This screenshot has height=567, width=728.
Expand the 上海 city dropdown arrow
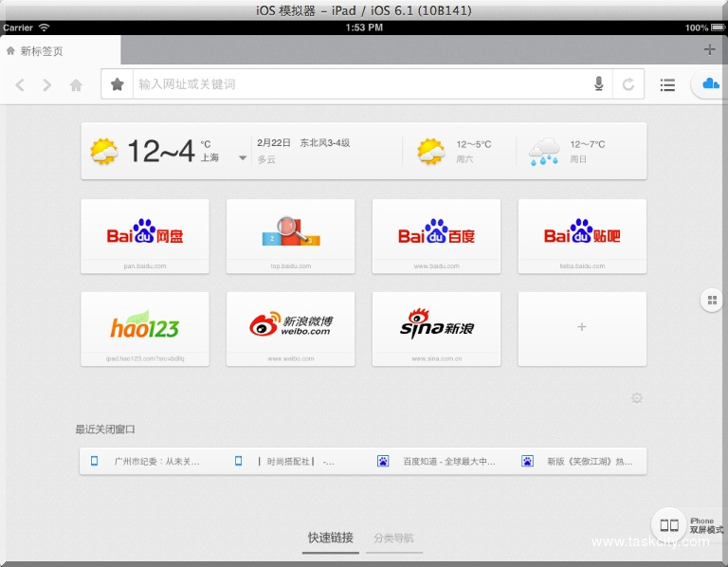243,158
